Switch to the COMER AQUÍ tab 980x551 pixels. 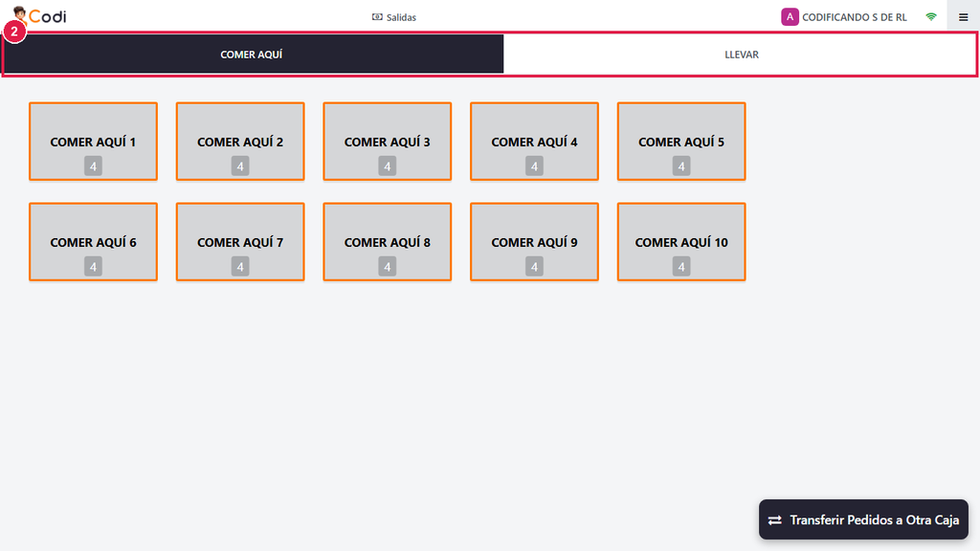pos(253,55)
